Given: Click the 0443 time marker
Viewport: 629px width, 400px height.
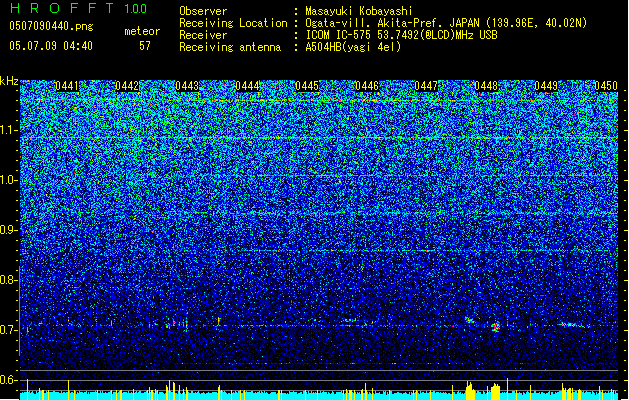Looking at the screenshot, I should [187, 86].
